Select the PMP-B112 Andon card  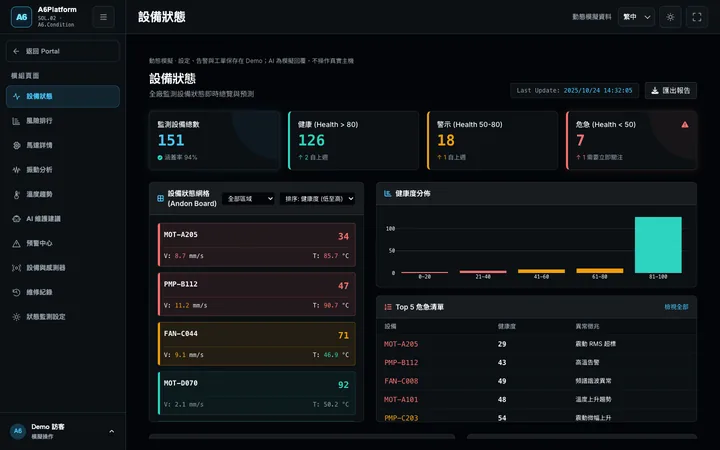coord(257,294)
